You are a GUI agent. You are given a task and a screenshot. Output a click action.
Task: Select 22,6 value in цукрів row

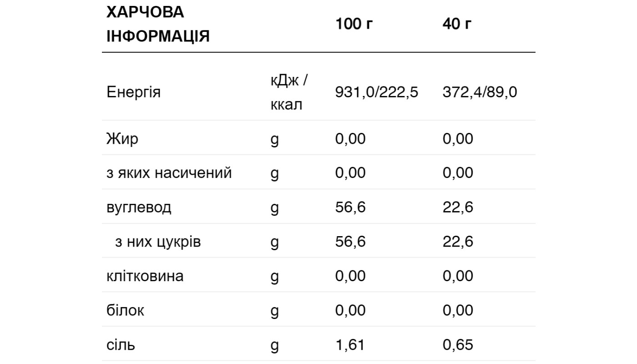458,242
